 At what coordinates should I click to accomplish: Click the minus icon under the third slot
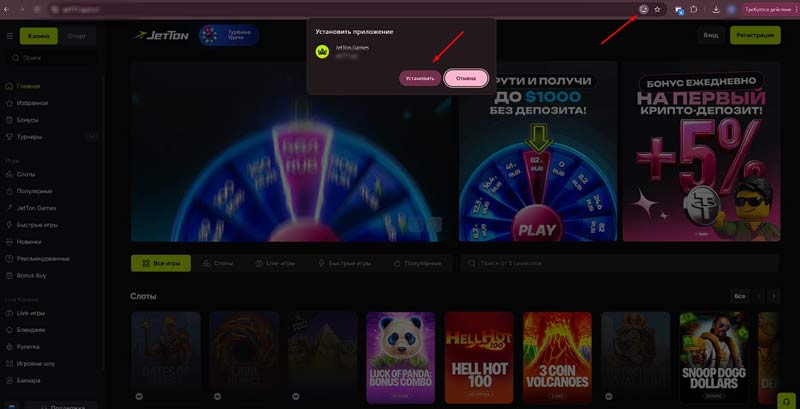[295, 396]
